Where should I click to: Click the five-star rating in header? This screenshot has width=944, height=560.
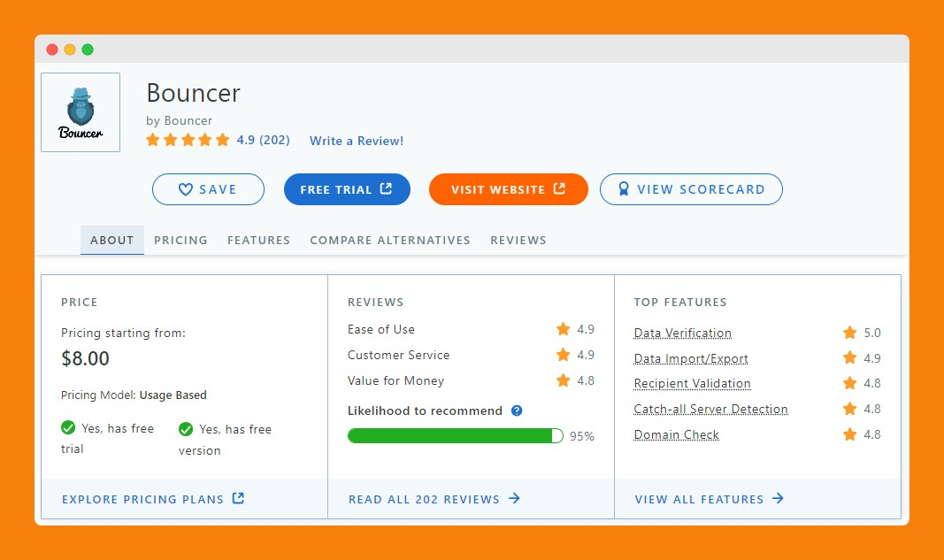[x=188, y=140]
